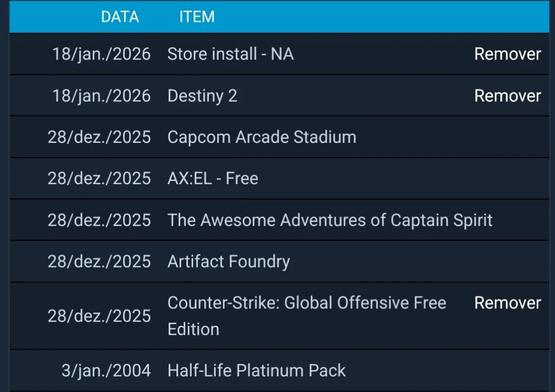Click the Capcom Arcade Stadium entry
Viewport: 555px width, 392px height.
(262, 137)
